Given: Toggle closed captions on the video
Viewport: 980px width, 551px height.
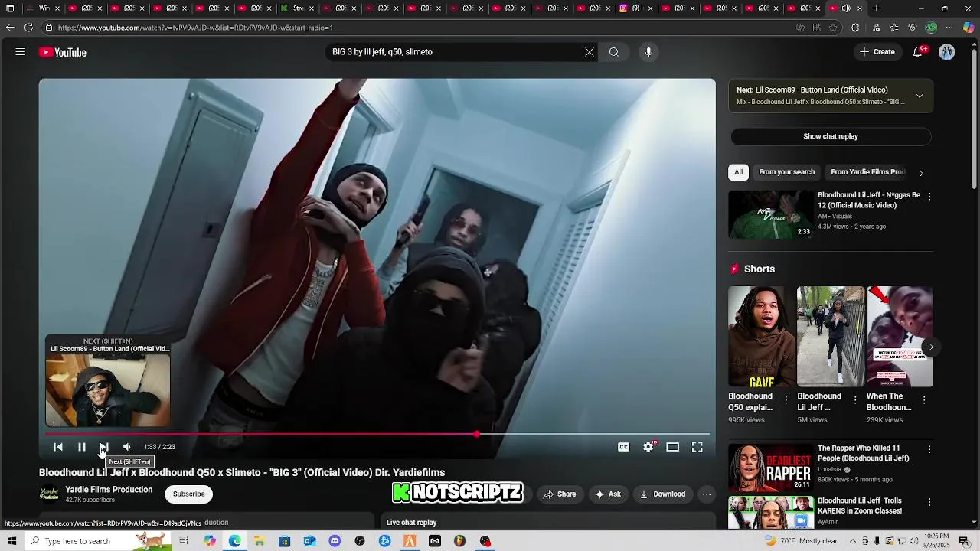Looking at the screenshot, I should pyautogui.click(x=624, y=447).
